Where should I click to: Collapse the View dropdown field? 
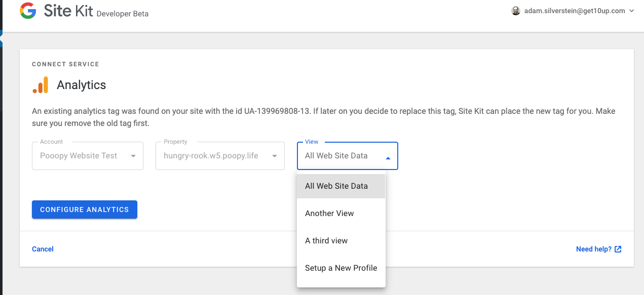[x=348, y=156]
